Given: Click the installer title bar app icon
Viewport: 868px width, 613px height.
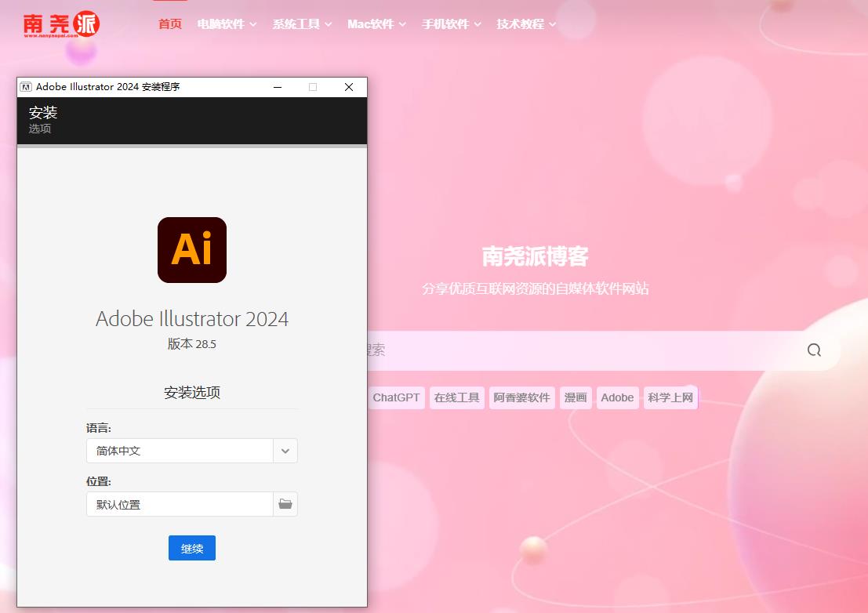Looking at the screenshot, I should coord(25,87).
